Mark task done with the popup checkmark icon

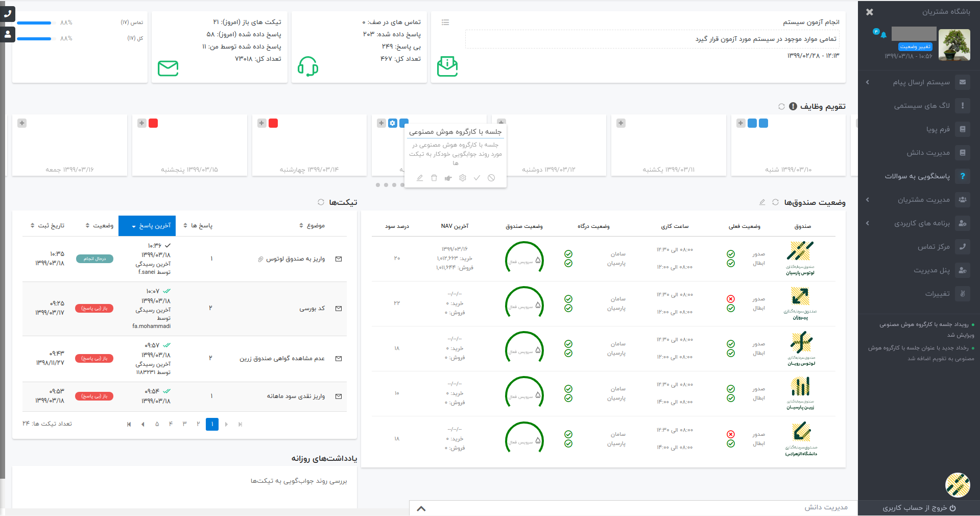pyautogui.click(x=477, y=178)
